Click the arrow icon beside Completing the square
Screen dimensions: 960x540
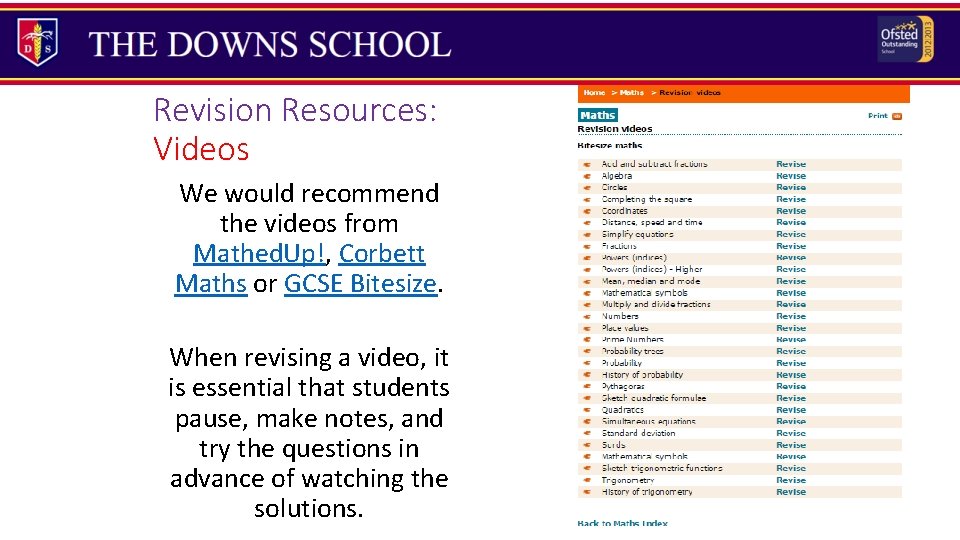(x=587, y=200)
